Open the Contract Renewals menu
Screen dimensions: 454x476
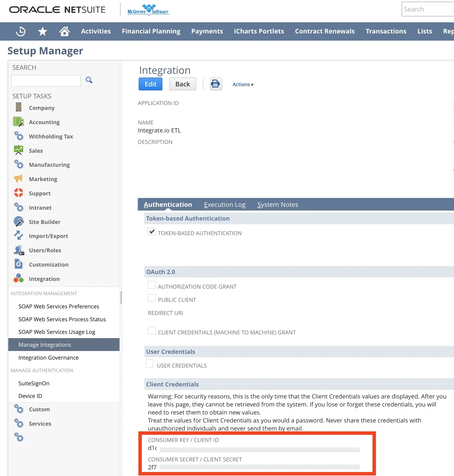325,31
